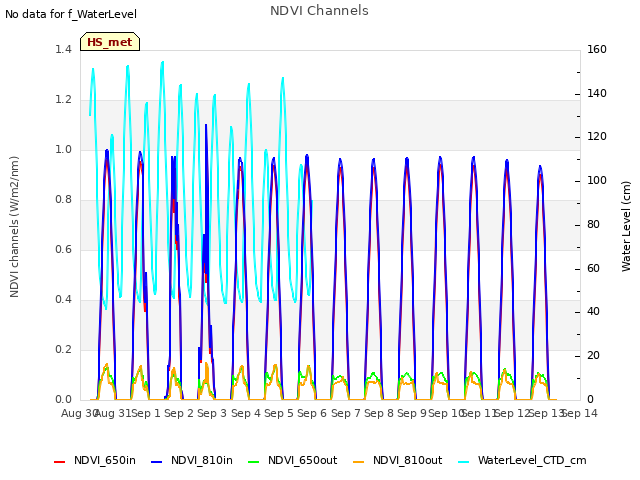The width and height of the screenshot is (640, 480).
Task: Click the 1.4 left-axis value
Action: coord(63,49)
